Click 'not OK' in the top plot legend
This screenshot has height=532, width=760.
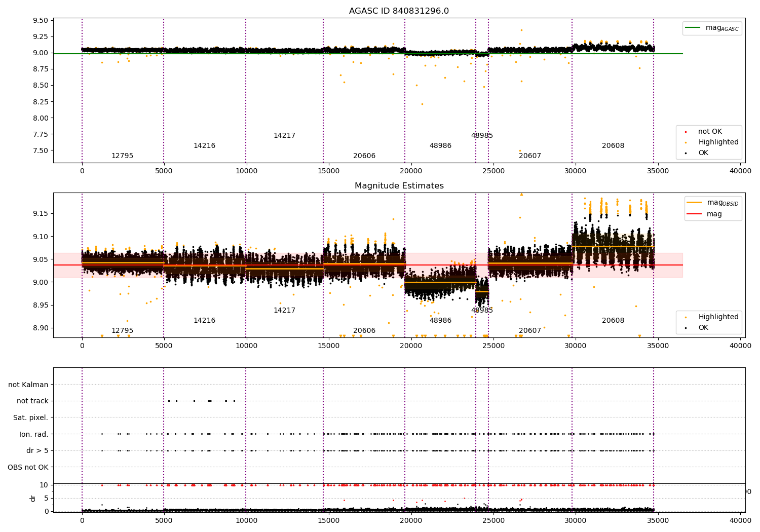point(710,132)
